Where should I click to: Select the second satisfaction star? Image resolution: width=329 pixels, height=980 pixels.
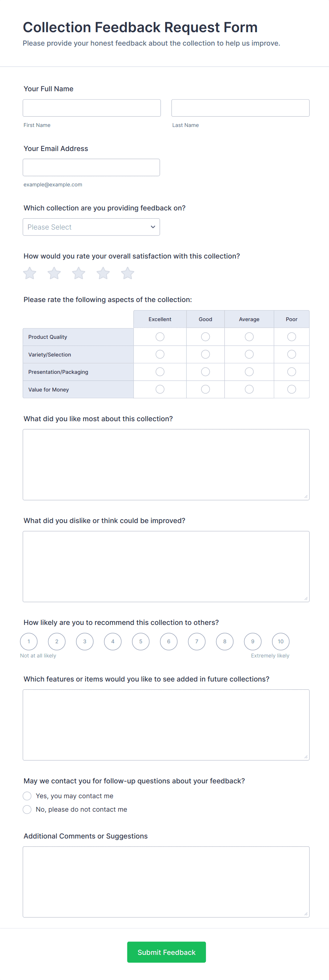coord(54,273)
